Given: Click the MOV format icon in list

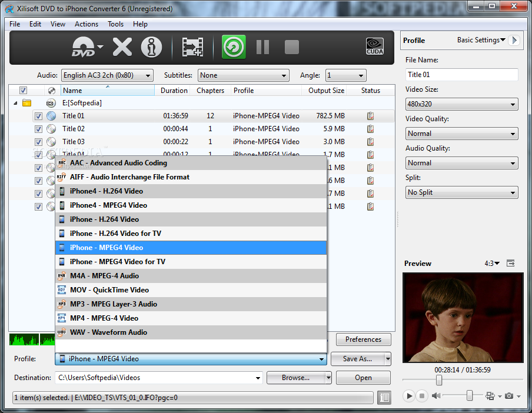Looking at the screenshot, I should point(62,290).
